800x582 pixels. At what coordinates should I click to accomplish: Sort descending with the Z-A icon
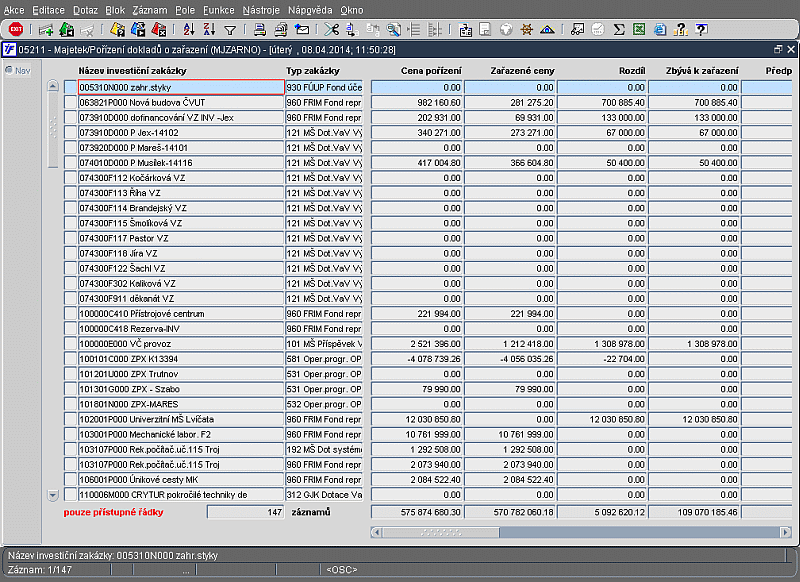[209, 30]
